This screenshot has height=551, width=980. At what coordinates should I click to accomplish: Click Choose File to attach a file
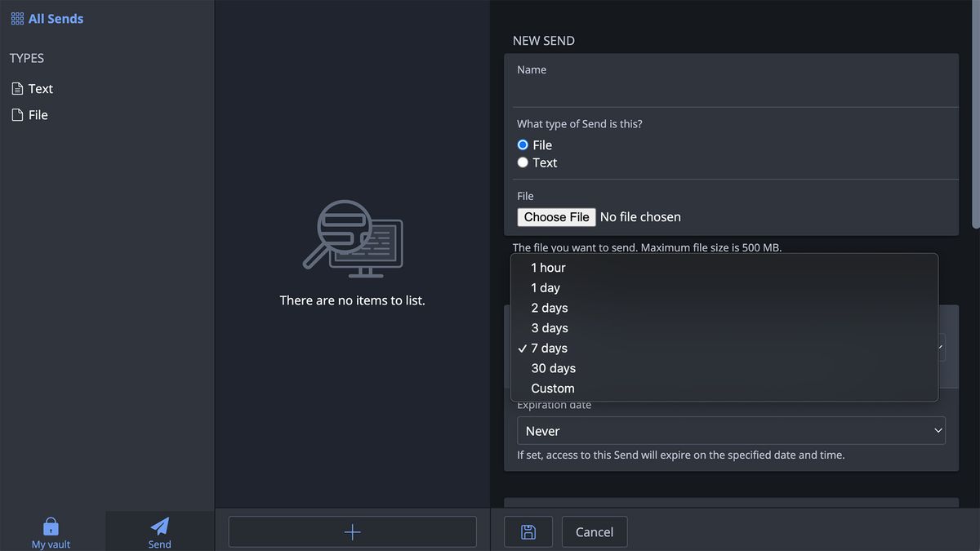point(556,216)
